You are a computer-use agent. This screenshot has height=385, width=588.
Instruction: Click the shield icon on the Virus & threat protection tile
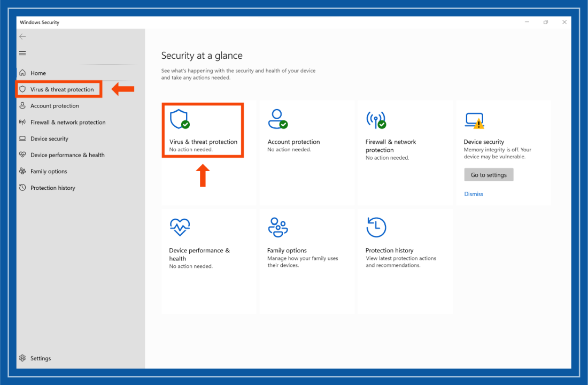[x=180, y=119]
